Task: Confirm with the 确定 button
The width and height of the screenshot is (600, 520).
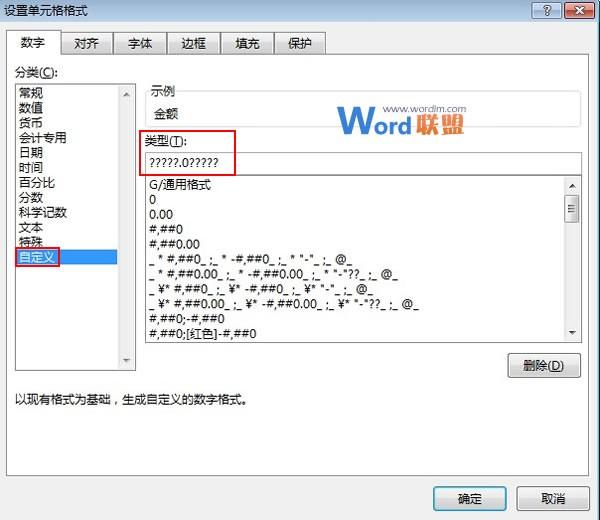Action: coord(470,499)
